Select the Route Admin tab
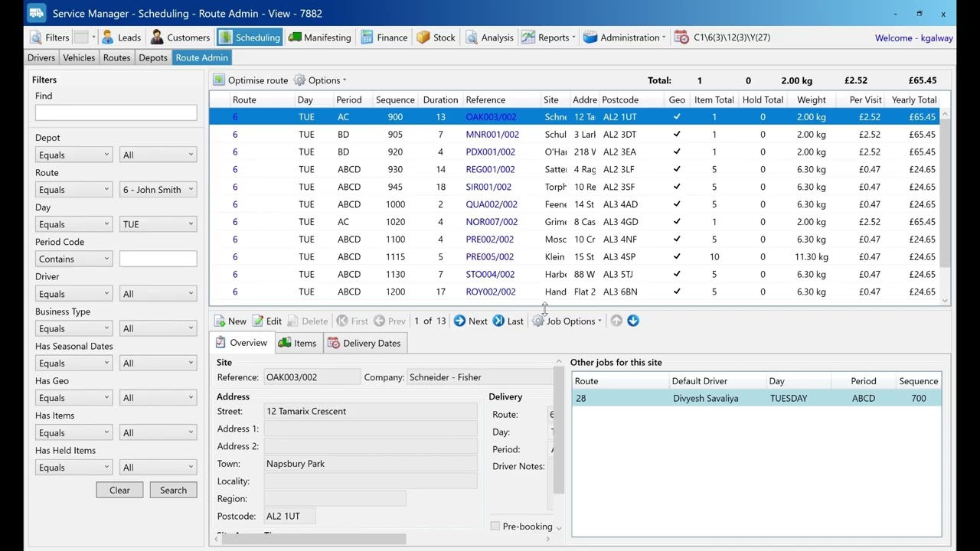This screenshot has width=980, height=551. (x=201, y=58)
